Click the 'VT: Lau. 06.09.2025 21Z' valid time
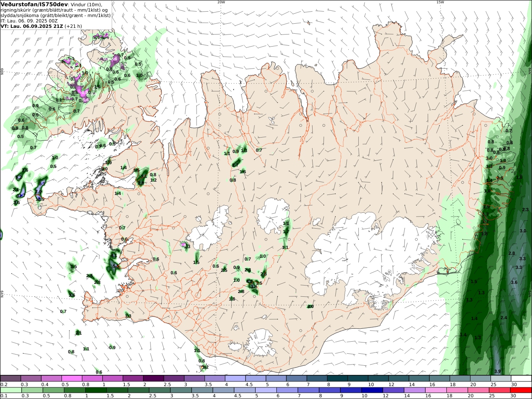The height and width of the screenshot is (399, 532). [31, 26]
